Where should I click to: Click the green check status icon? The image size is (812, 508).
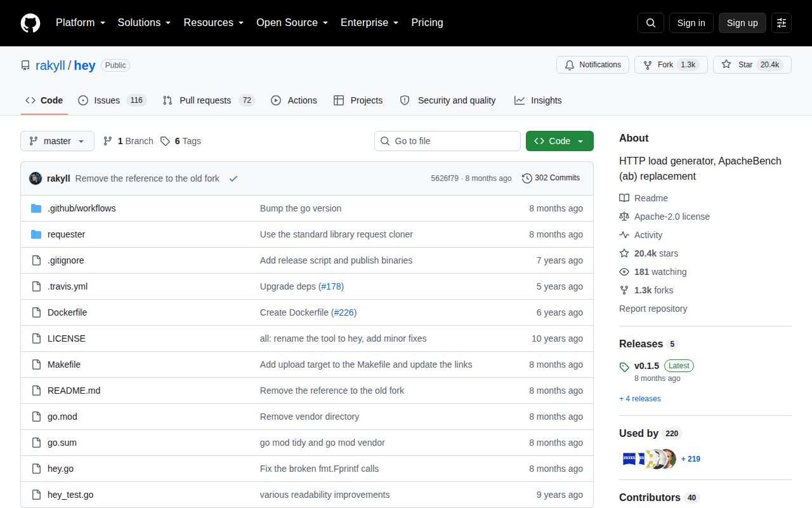coord(233,178)
